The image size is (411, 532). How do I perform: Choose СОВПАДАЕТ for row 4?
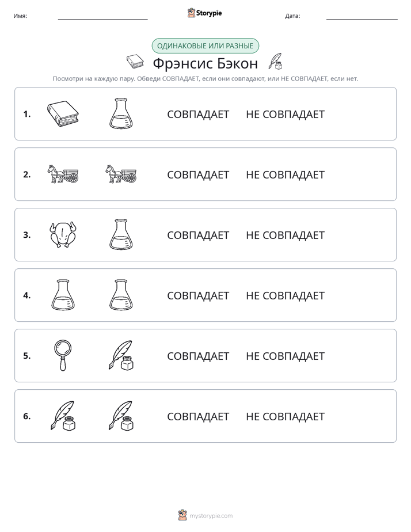198,295
